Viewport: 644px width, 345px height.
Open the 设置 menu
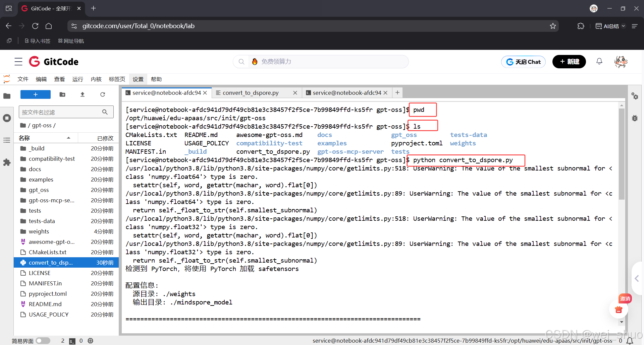(x=138, y=79)
